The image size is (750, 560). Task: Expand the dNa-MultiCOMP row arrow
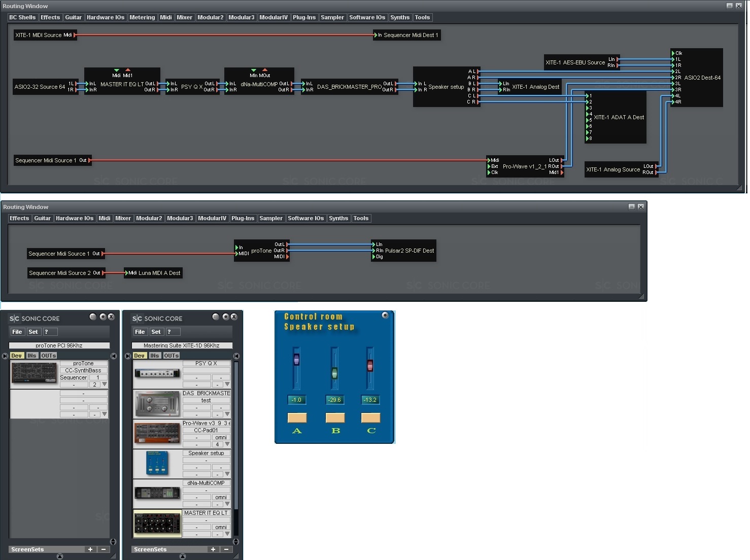(x=227, y=504)
